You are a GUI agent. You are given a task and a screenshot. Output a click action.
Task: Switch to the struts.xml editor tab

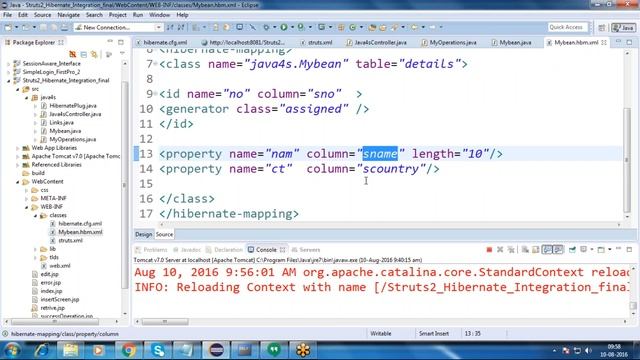click(317, 42)
